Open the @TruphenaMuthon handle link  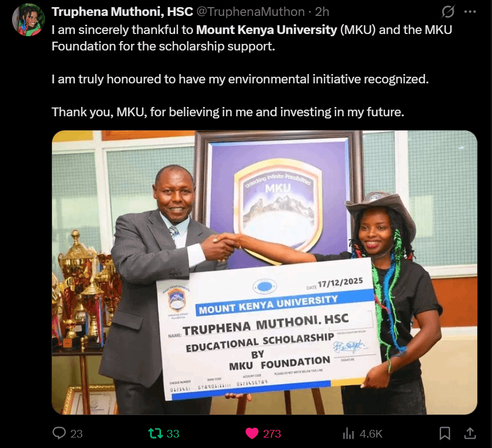pos(250,12)
